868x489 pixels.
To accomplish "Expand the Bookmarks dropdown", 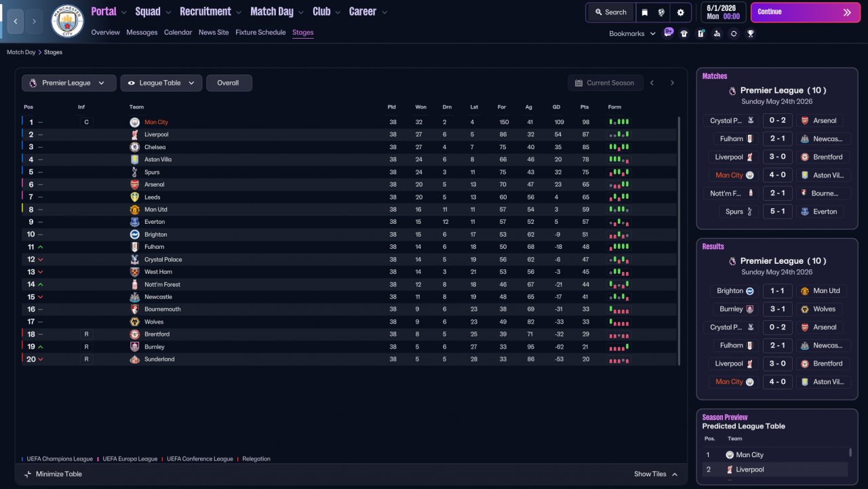I will pyautogui.click(x=632, y=33).
